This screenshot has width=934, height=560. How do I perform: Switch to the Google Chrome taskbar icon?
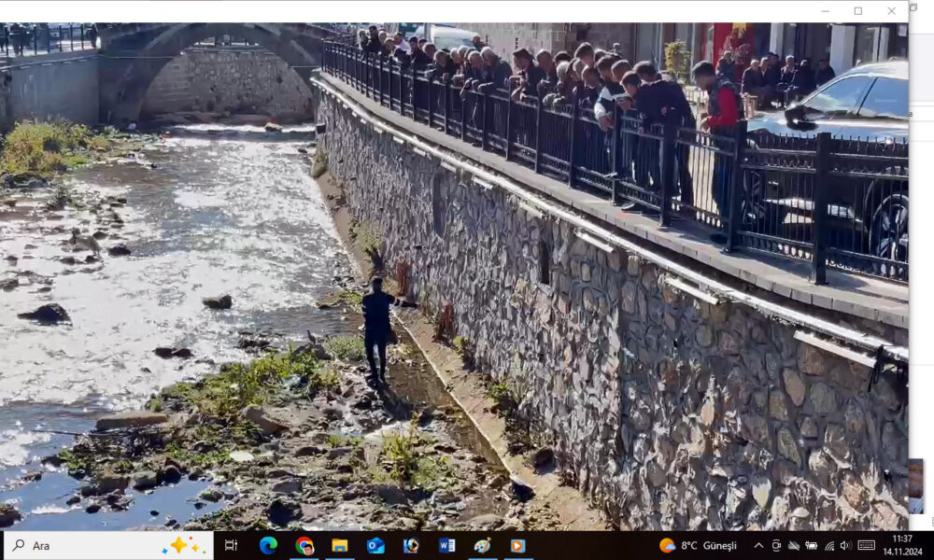point(304,546)
